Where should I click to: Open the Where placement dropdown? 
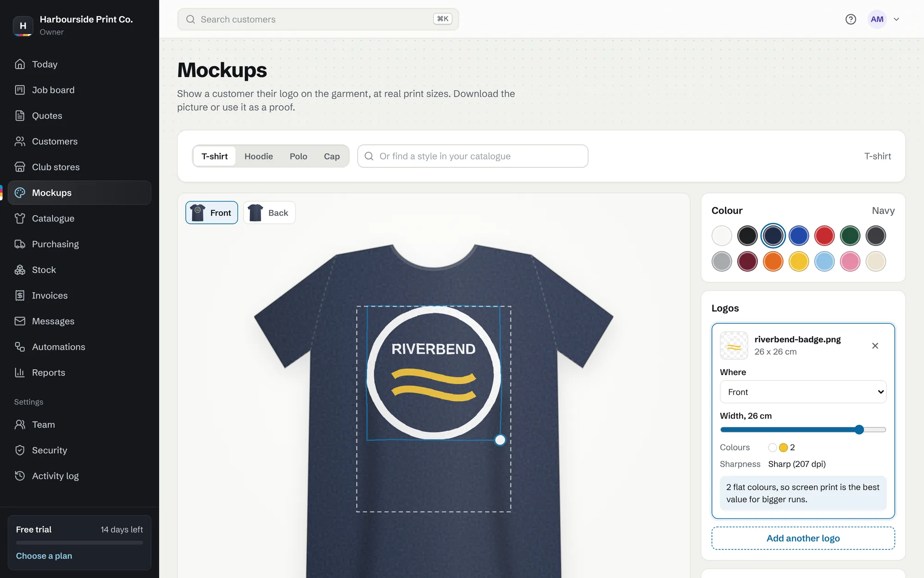803,392
